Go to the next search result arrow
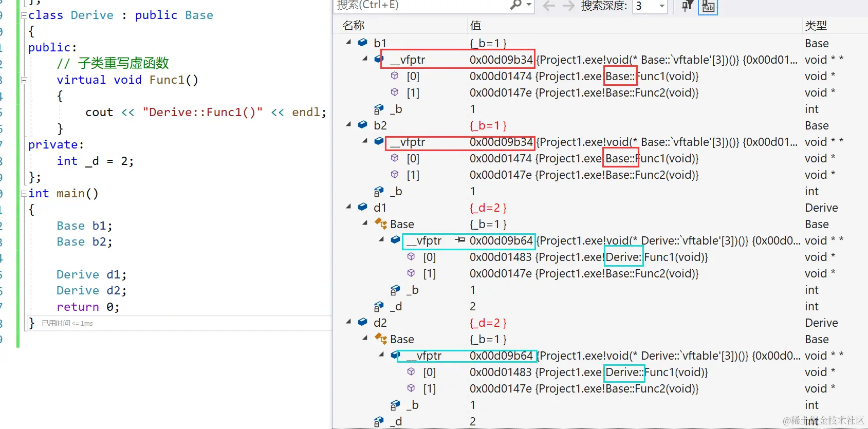 pyautogui.click(x=568, y=6)
